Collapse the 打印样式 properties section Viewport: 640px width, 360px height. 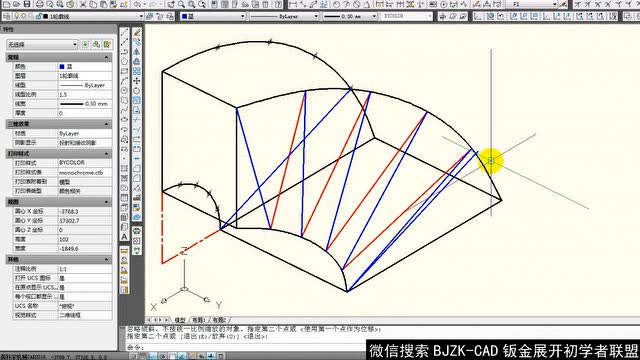(x=107, y=153)
